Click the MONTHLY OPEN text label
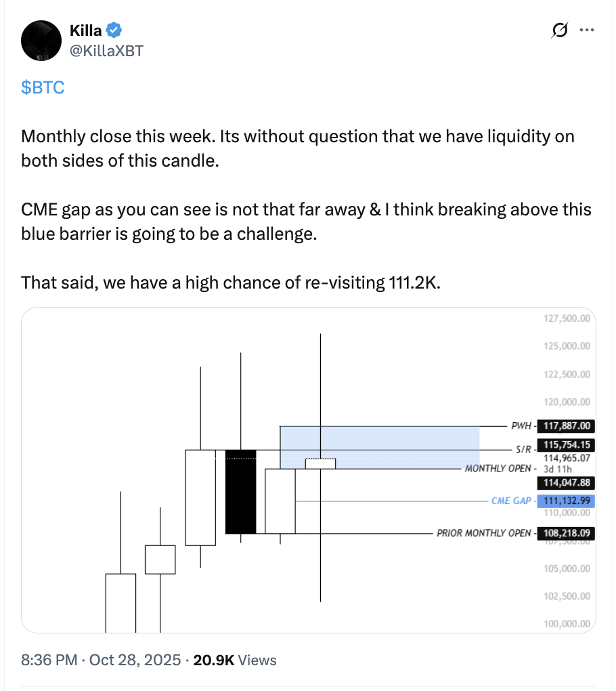Viewport: 616px width, 691px height. tap(498, 469)
